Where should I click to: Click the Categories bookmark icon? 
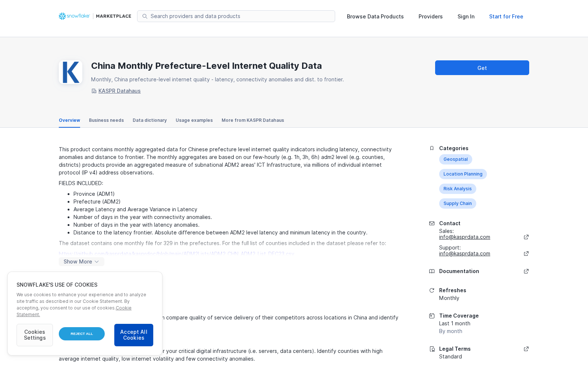pos(432,148)
